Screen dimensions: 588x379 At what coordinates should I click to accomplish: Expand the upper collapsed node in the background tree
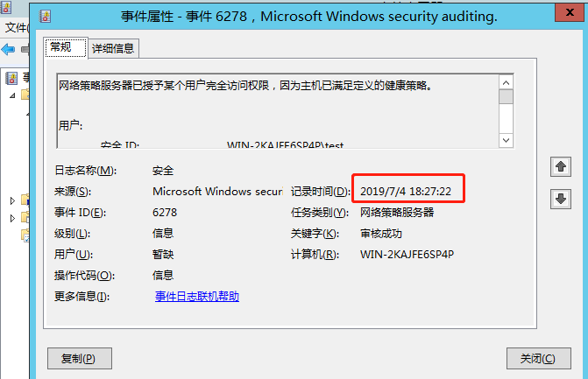click(x=12, y=200)
